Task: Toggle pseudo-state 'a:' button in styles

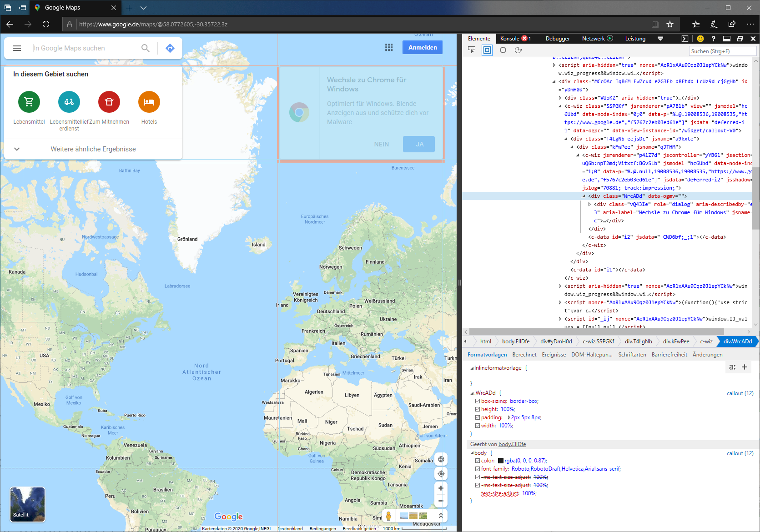Action: tap(732, 367)
